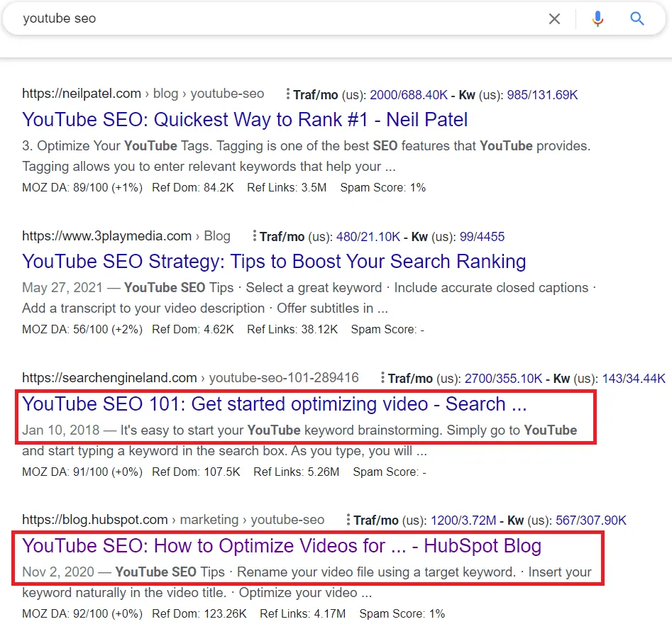Click the blue magnifying glass search icon
Screen dimensions: 672x629
point(637,19)
